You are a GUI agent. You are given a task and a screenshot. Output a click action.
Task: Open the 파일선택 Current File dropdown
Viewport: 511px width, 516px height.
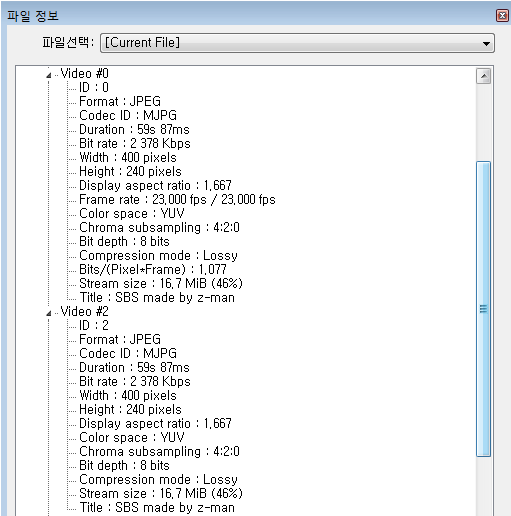coord(297,43)
